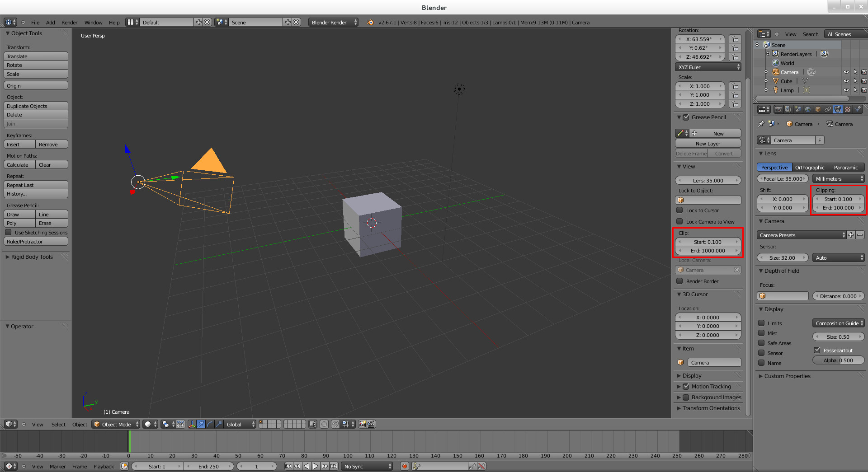868x472 pixels.
Task: Toggle Cube selectability cursor icon in outliner
Action: click(x=855, y=81)
